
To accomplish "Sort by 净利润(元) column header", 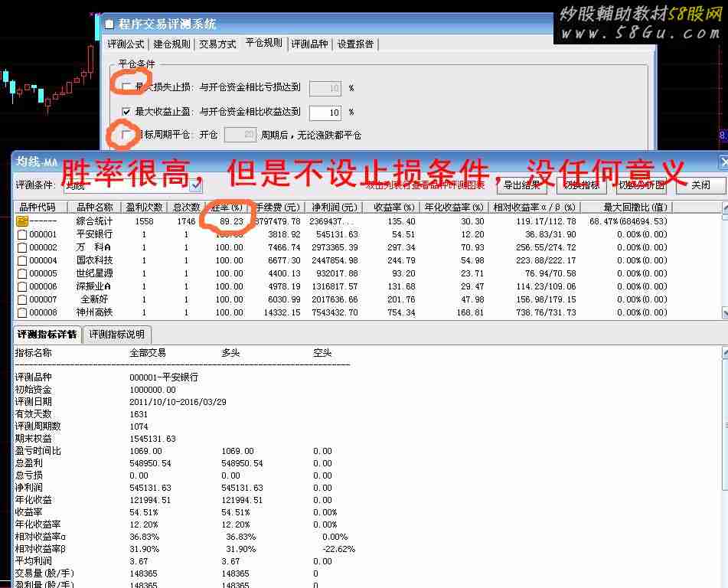I will tap(335, 207).
